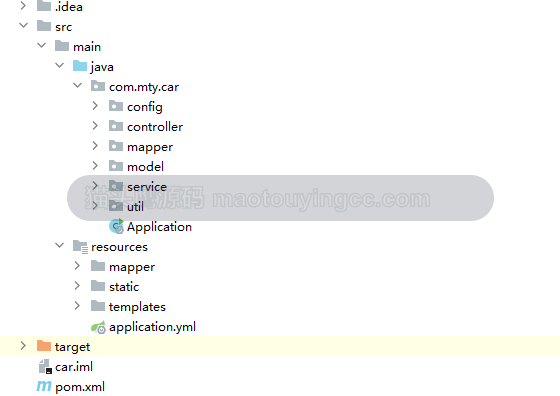Select the mapper label under com.mty.car
Image resolution: width=560 pixels, height=396 pixels.
150,147
